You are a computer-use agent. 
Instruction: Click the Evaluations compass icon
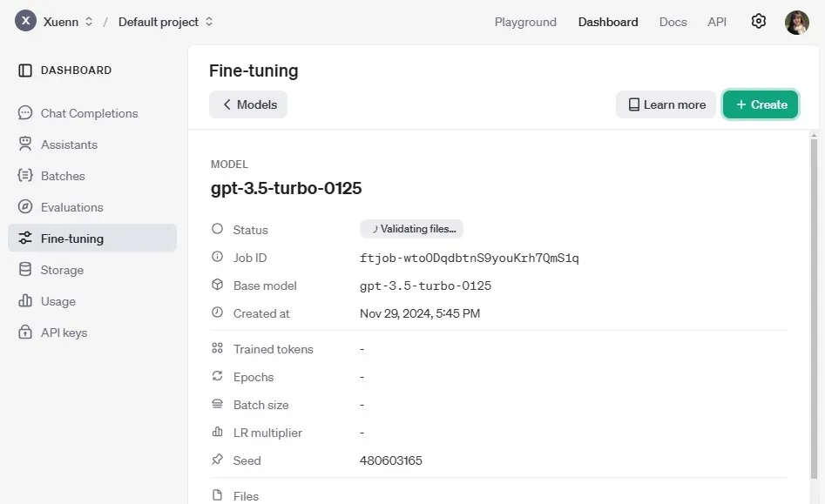pos(24,206)
